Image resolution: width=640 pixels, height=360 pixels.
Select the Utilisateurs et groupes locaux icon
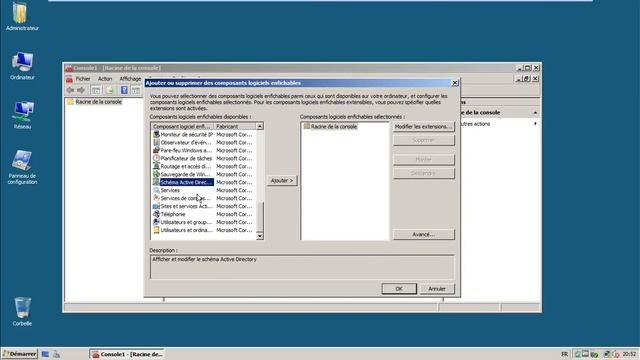click(x=156, y=222)
